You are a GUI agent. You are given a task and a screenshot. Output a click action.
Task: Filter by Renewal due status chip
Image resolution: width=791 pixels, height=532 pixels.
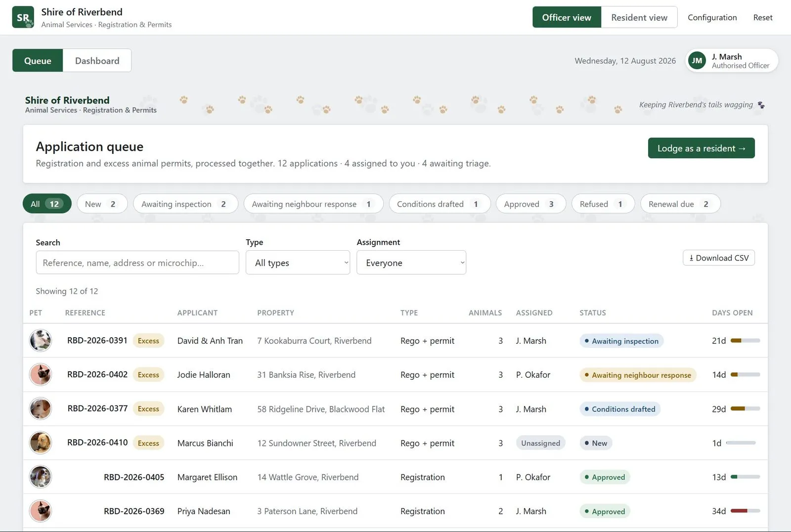point(680,204)
